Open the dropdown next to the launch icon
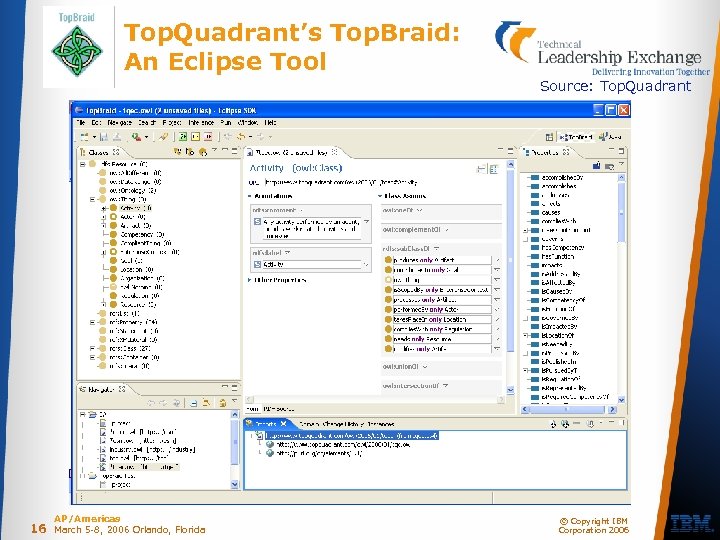Viewport: 720px width, 540px height. [x=146, y=137]
